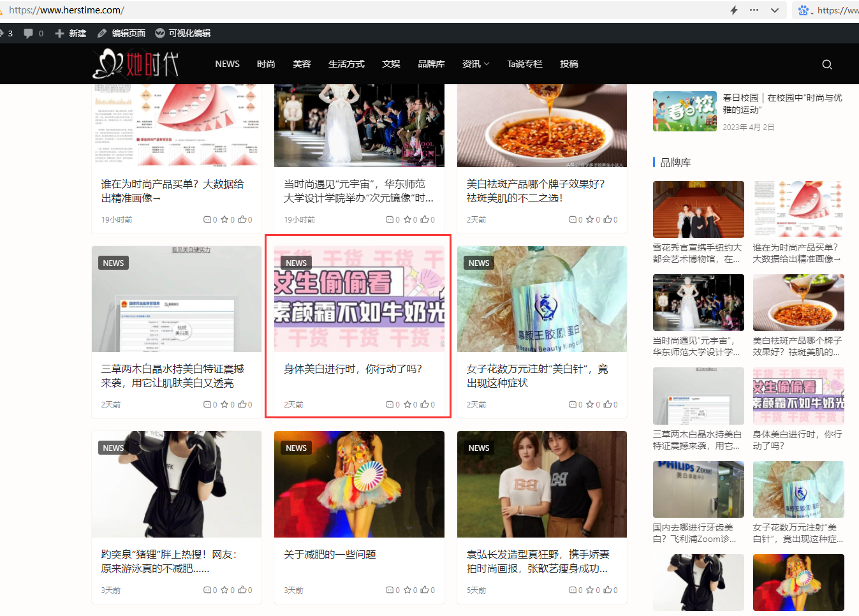Star the 女子花数万元注射美白针 article
This screenshot has width=859, height=616.
pyautogui.click(x=590, y=404)
